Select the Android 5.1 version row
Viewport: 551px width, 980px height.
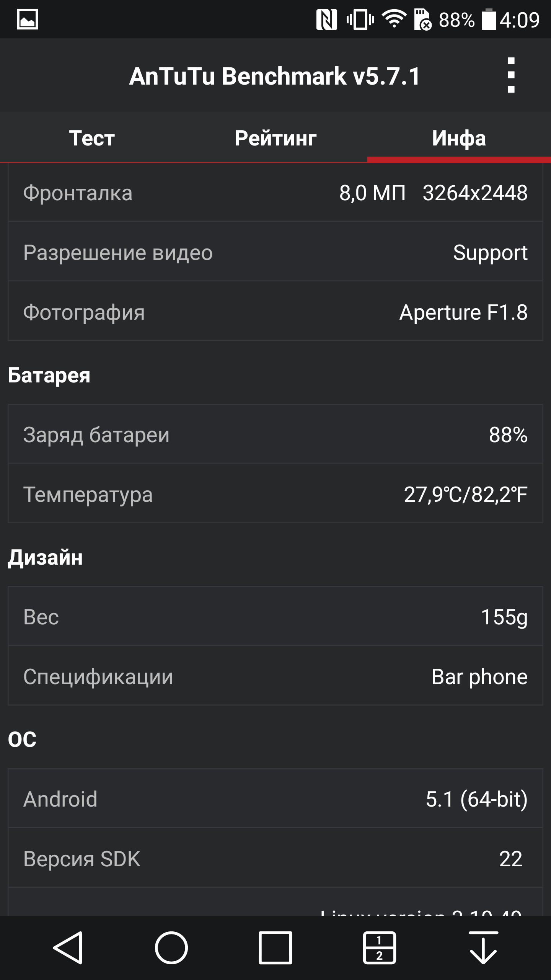275,799
